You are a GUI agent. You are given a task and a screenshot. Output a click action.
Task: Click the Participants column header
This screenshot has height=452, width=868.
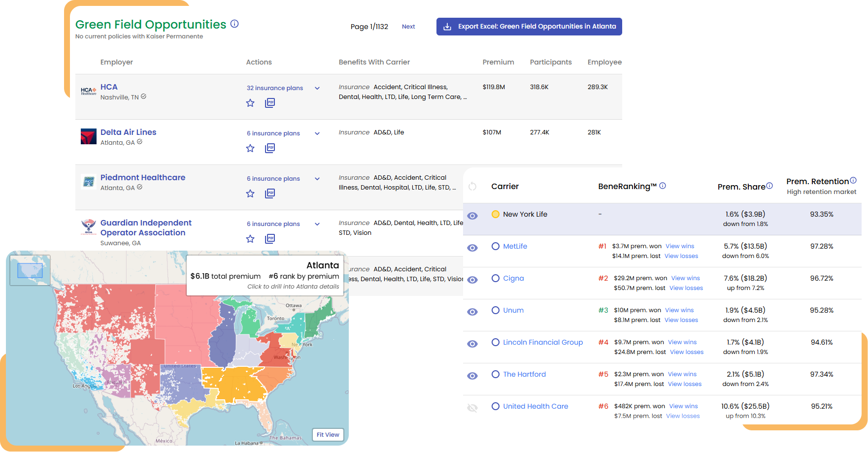(551, 62)
